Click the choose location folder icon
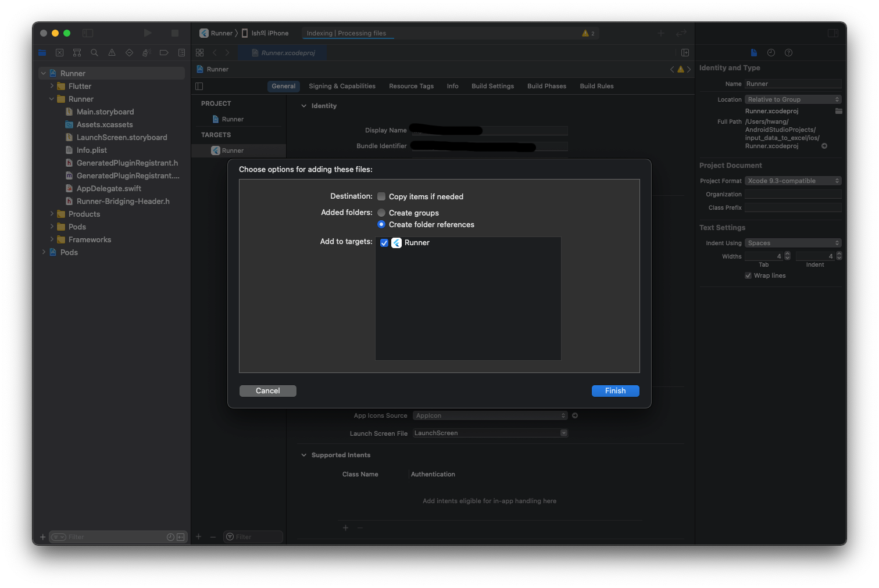 pos(839,111)
